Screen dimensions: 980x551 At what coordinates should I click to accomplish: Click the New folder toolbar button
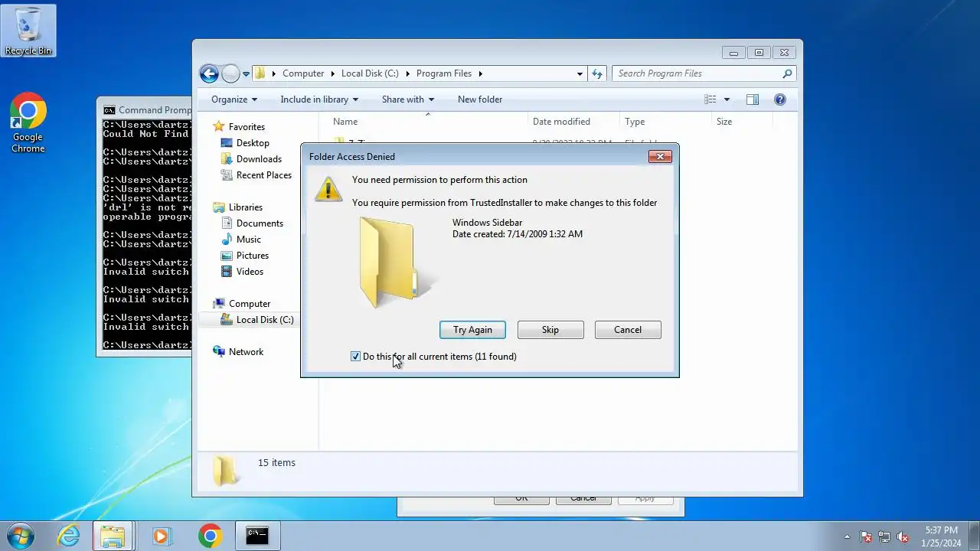[480, 99]
